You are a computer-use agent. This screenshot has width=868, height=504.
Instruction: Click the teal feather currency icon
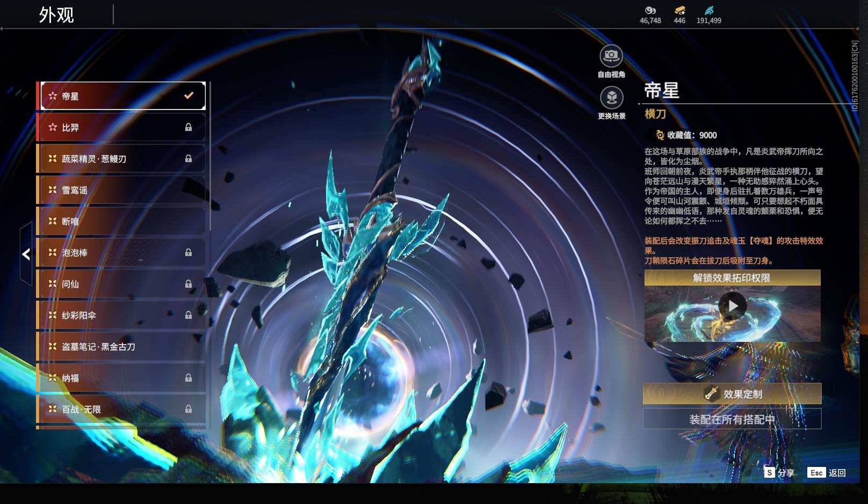[709, 10]
